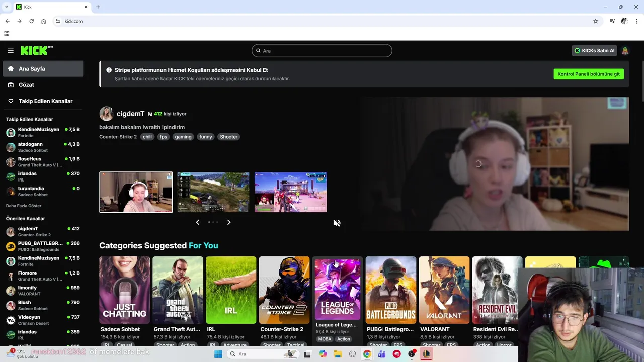This screenshot has height=362, width=644.
Task: Open limonify recommended channel
Action: [x=43, y=290]
